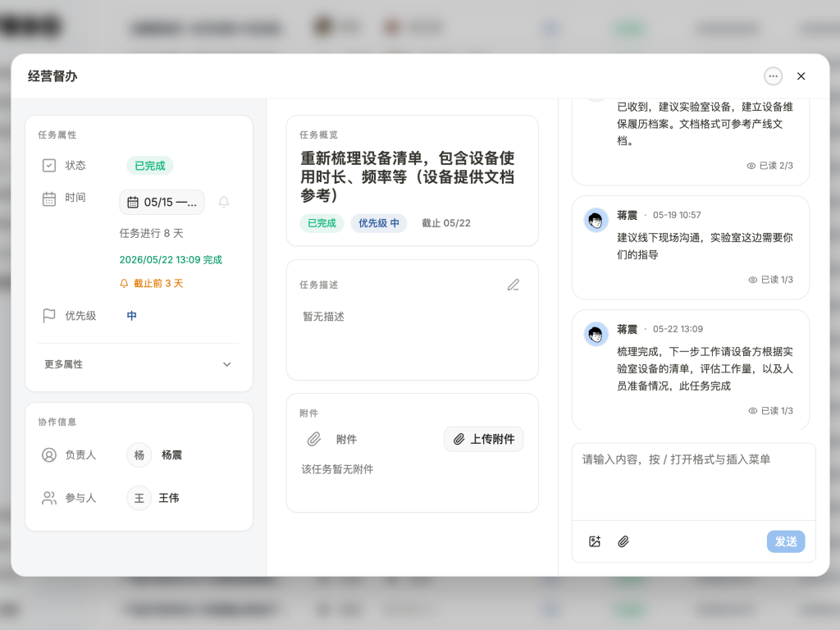Click the 负责人 person icon
This screenshot has width=840, height=630.
(48, 454)
